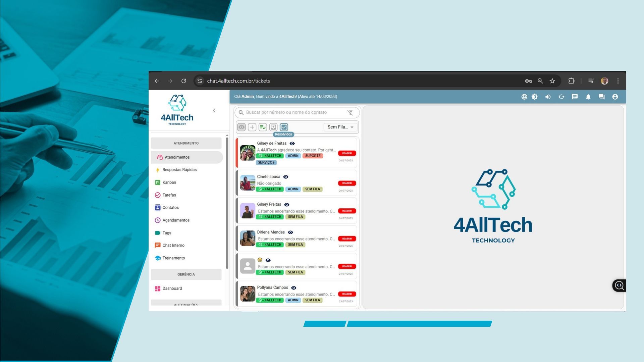
Task: Open the Sem Fila queue dropdown
Action: click(x=340, y=127)
